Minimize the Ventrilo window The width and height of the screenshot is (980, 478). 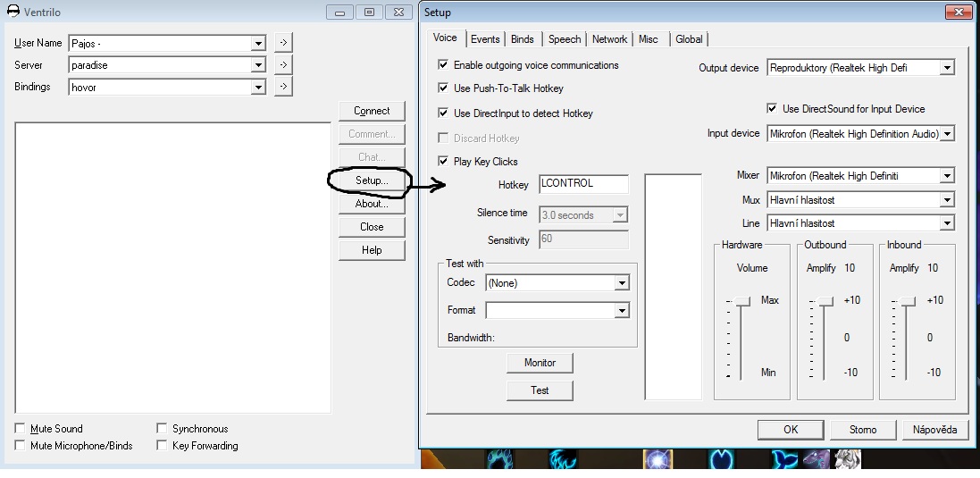(340, 12)
